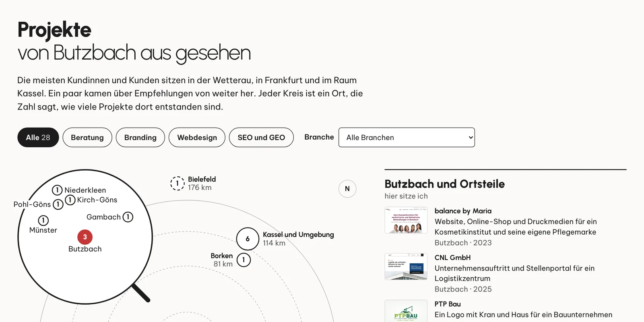644x322 pixels.
Task: Select the Kirch-Göns map circle marker
Action: [70, 200]
